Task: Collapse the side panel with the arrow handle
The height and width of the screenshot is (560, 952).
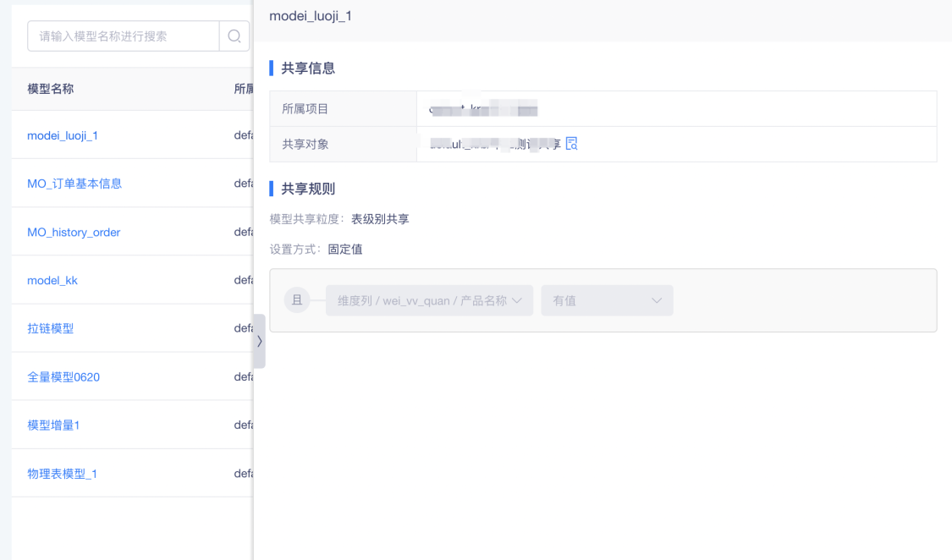Action: coord(259,341)
